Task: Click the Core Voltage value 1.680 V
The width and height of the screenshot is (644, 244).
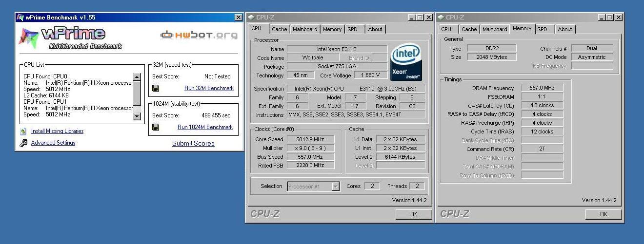Action: click(371, 75)
